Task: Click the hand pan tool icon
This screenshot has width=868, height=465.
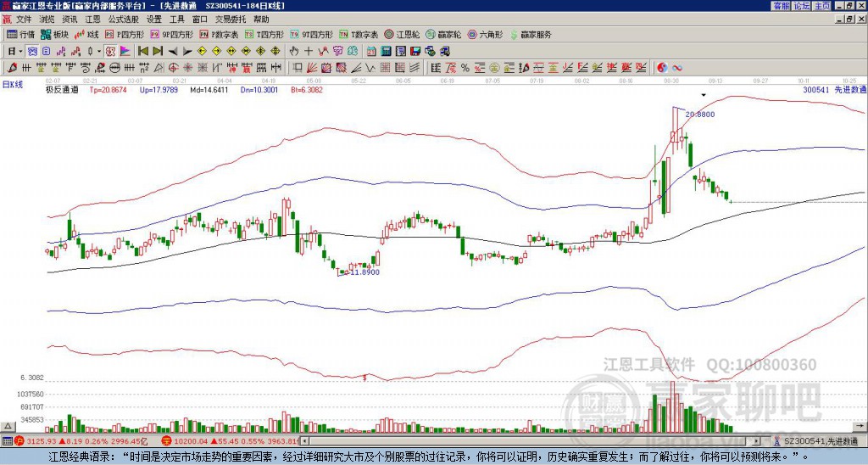Action: pos(293,52)
